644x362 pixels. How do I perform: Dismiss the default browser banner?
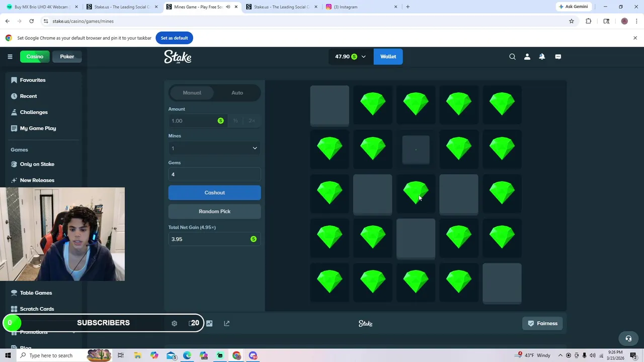pyautogui.click(x=635, y=38)
